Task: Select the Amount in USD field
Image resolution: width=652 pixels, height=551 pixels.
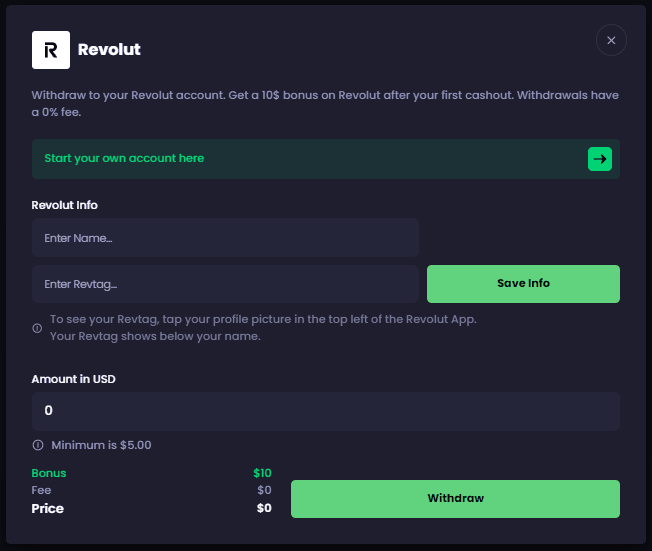Action: (325, 411)
